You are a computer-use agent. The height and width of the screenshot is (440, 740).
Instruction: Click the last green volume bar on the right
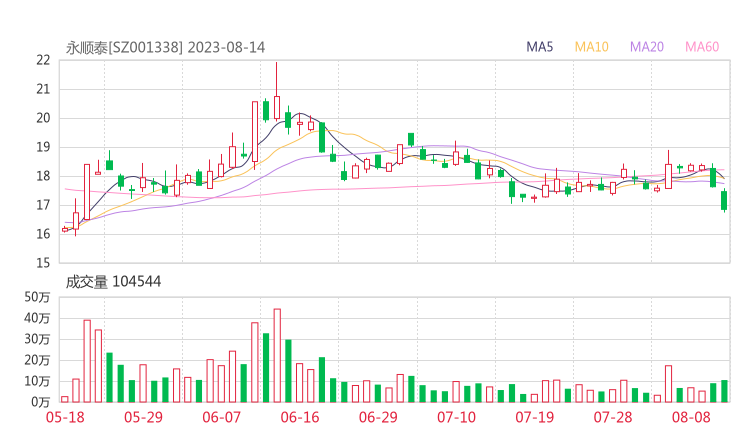(x=724, y=391)
